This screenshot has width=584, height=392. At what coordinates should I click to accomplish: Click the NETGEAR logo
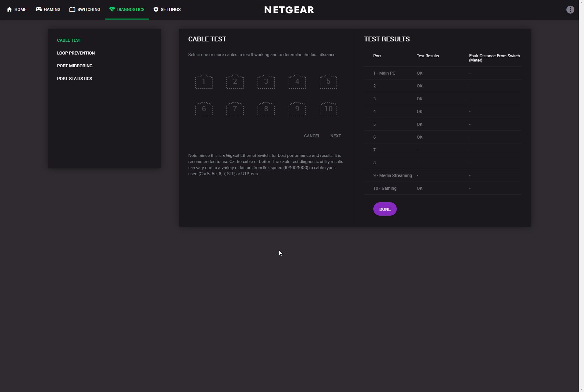click(x=289, y=10)
